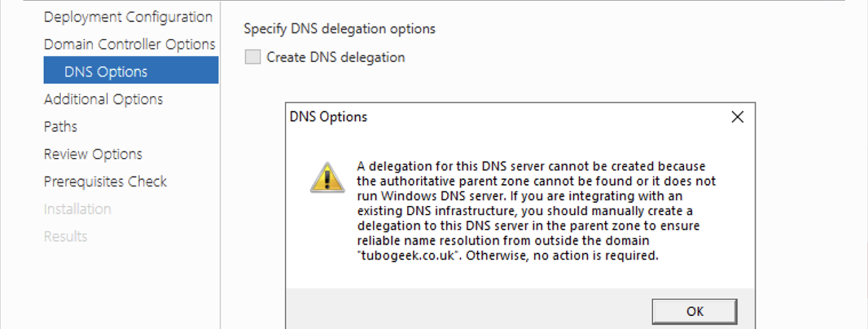Go to Domain Controller Options step
This screenshot has width=868, height=329.
coord(130,44)
